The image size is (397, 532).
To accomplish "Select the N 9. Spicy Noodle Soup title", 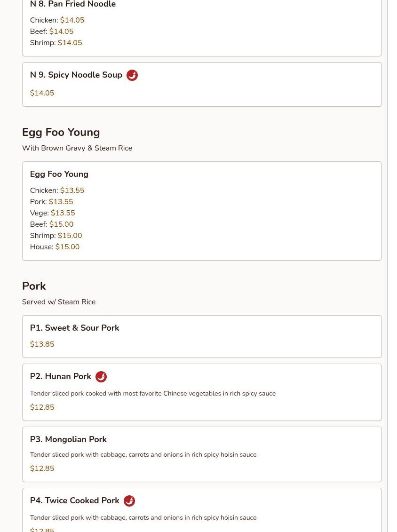I will [x=76, y=75].
